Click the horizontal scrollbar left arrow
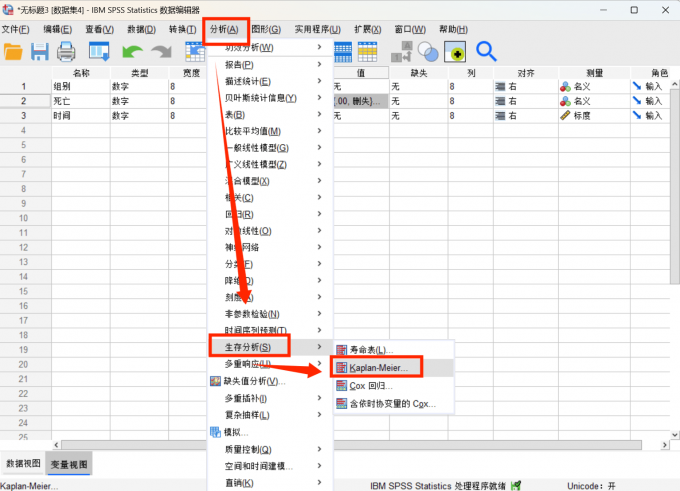The width and height of the screenshot is (680, 491). (56, 445)
